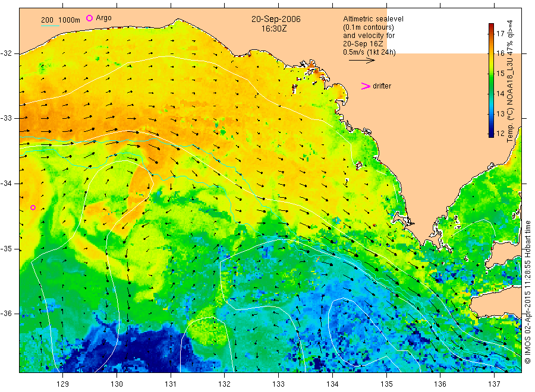Click the latitude label -33

click(x=6, y=118)
